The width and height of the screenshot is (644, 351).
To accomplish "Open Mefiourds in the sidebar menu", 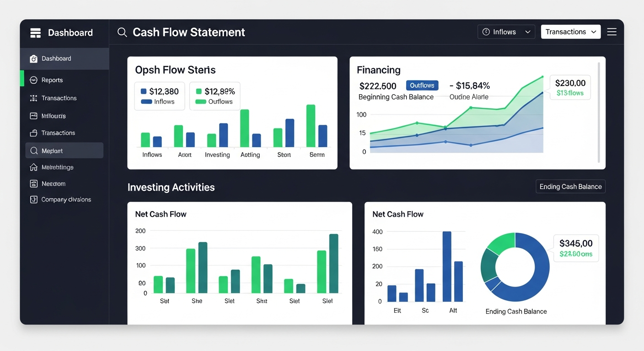I will [x=54, y=116].
